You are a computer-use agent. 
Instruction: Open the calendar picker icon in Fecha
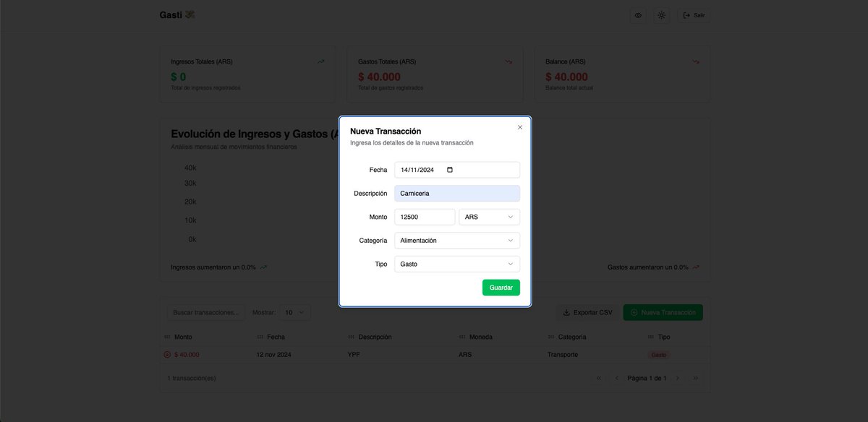pyautogui.click(x=450, y=170)
